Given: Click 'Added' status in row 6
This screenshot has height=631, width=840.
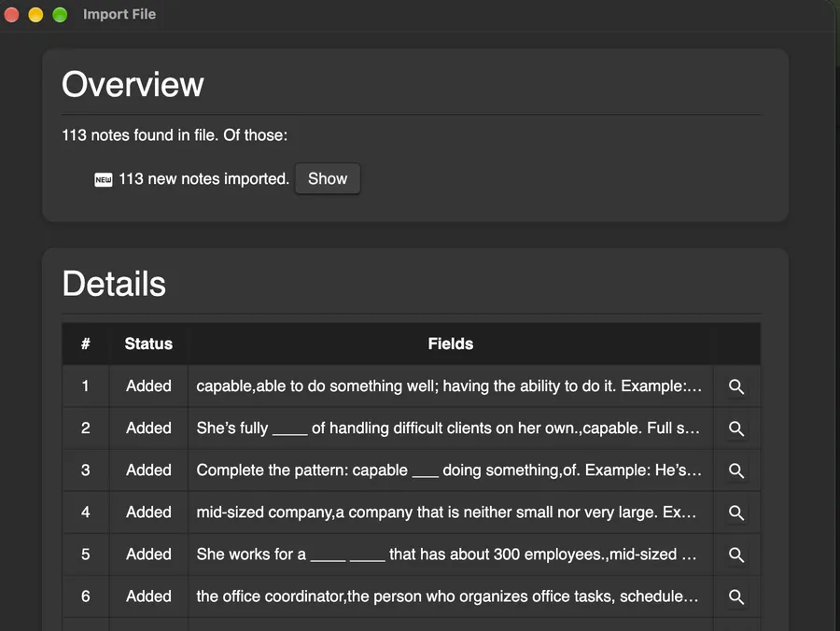Looking at the screenshot, I should (x=148, y=596).
